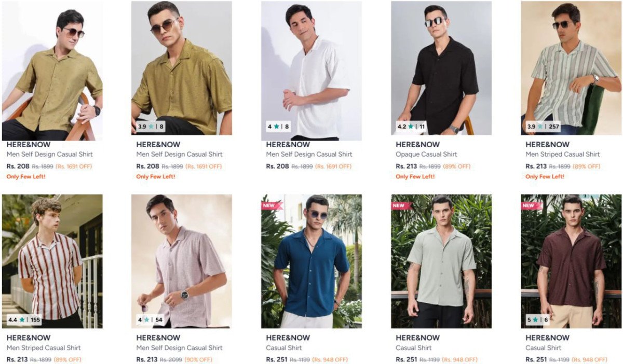Open the white self design shirt image
Image resolution: width=623 pixels, height=364 pixels.
click(x=311, y=71)
